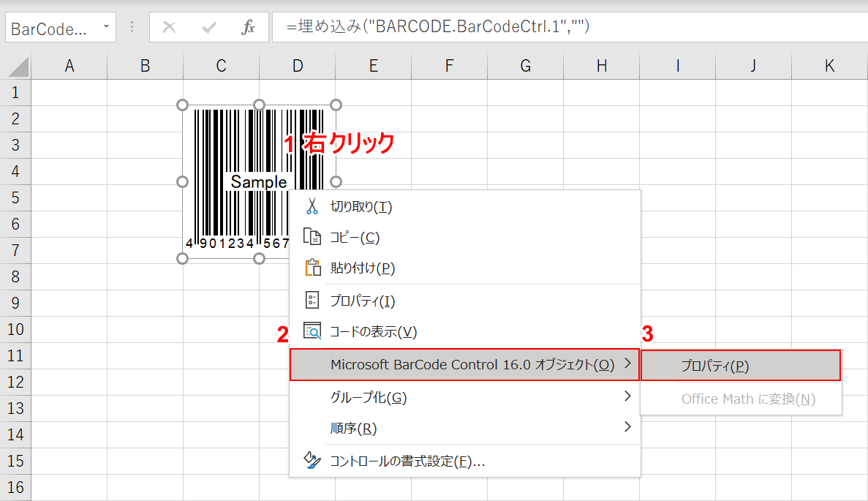Image resolution: width=868 pixels, height=501 pixels.
Task: Expand the グループ化(G) submenu arrow
Action: (x=627, y=396)
